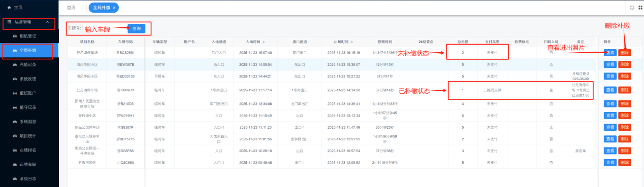Screen dimensions: 644x187
Task: Click the 黑名单 remark cell
Action: pyautogui.click(x=581, y=151)
